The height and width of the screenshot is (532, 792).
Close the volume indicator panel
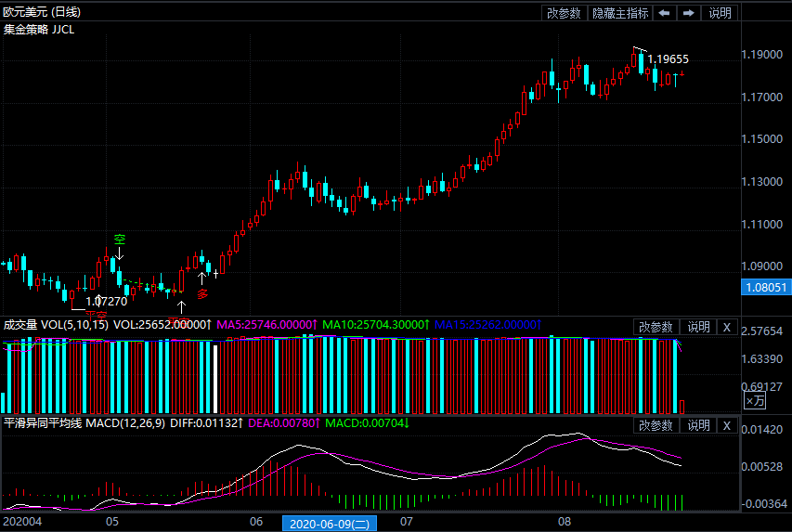coord(727,327)
